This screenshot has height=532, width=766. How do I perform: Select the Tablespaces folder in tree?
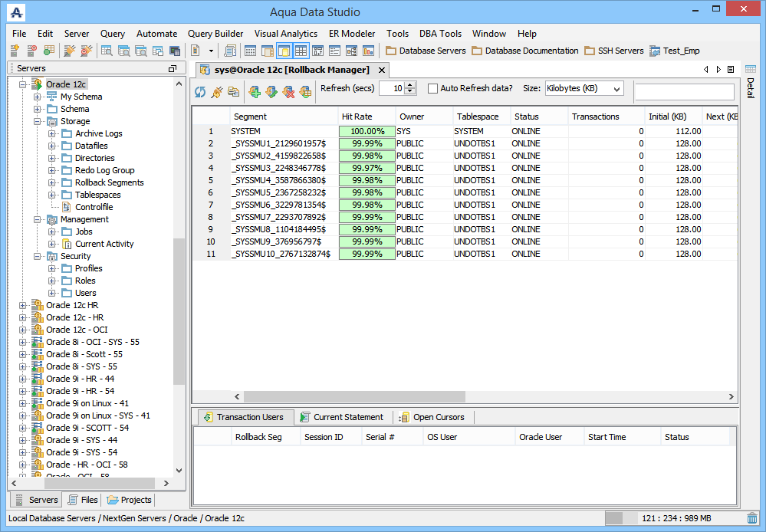pos(97,195)
